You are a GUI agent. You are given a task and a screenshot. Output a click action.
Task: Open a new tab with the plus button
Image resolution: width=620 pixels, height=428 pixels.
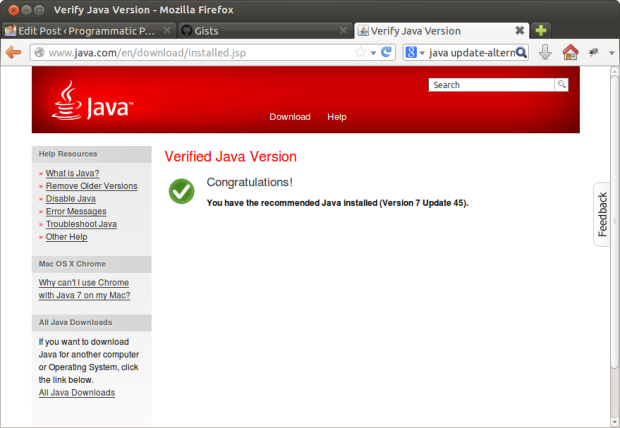[x=541, y=30]
